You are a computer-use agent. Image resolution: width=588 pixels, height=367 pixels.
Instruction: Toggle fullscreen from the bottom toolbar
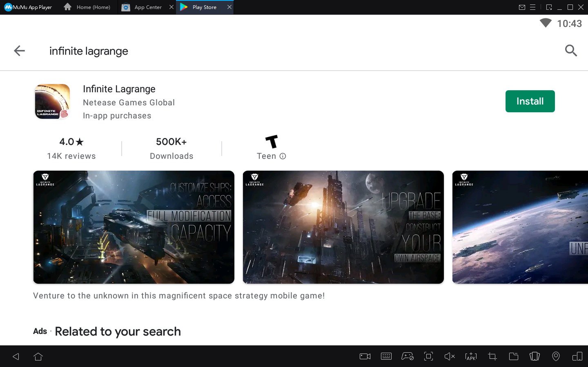coord(428,356)
